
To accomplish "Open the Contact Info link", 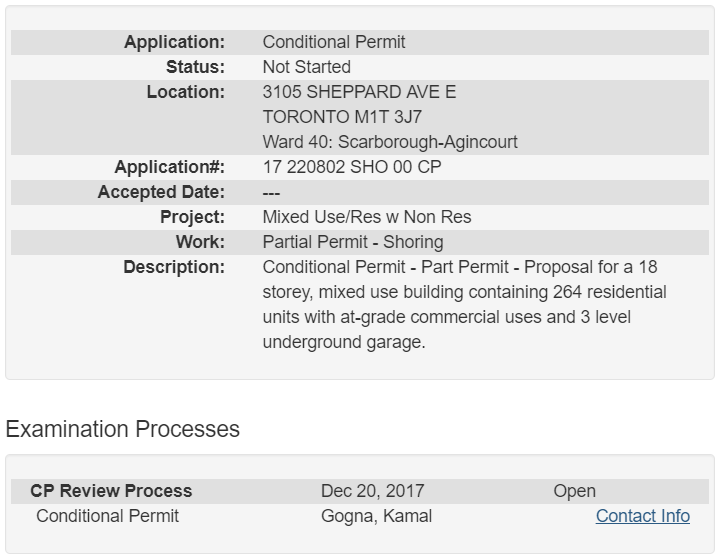I will (x=642, y=516).
